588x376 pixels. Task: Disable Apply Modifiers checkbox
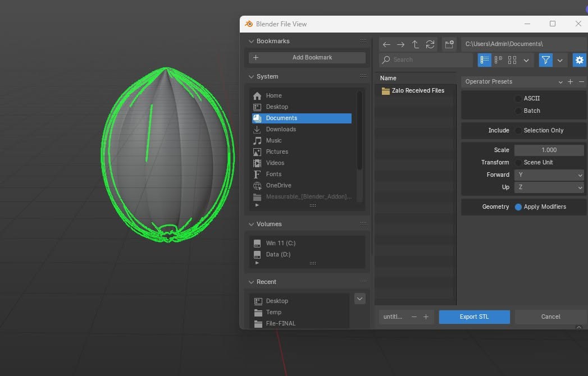518,207
